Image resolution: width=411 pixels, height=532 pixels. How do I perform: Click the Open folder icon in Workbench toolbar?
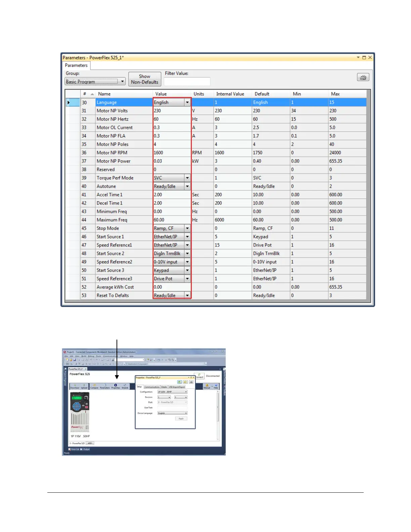pyautogui.click(x=71, y=360)
